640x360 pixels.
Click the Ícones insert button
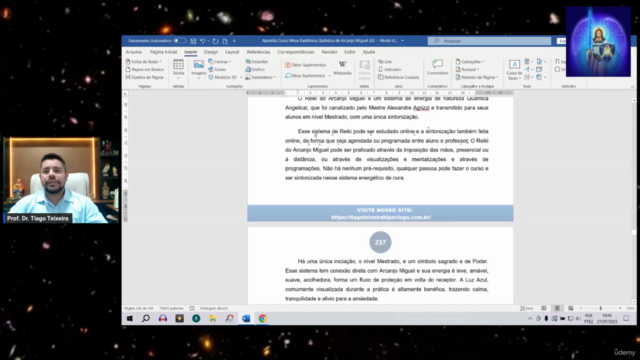(x=217, y=69)
